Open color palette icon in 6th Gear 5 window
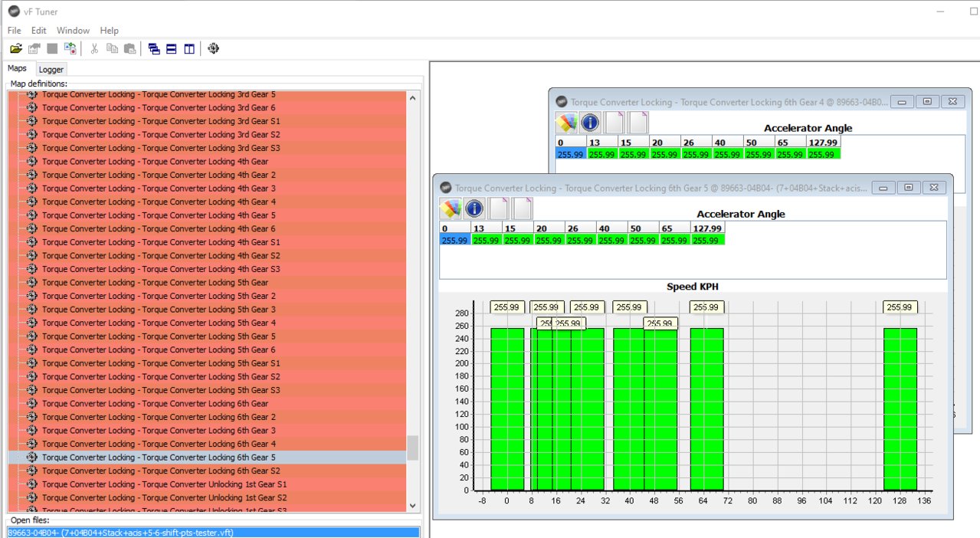The height and width of the screenshot is (538, 980). point(451,208)
